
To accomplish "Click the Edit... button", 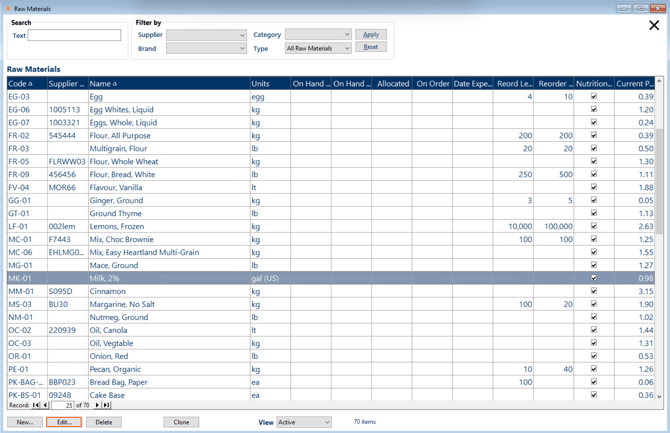I will point(64,422).
